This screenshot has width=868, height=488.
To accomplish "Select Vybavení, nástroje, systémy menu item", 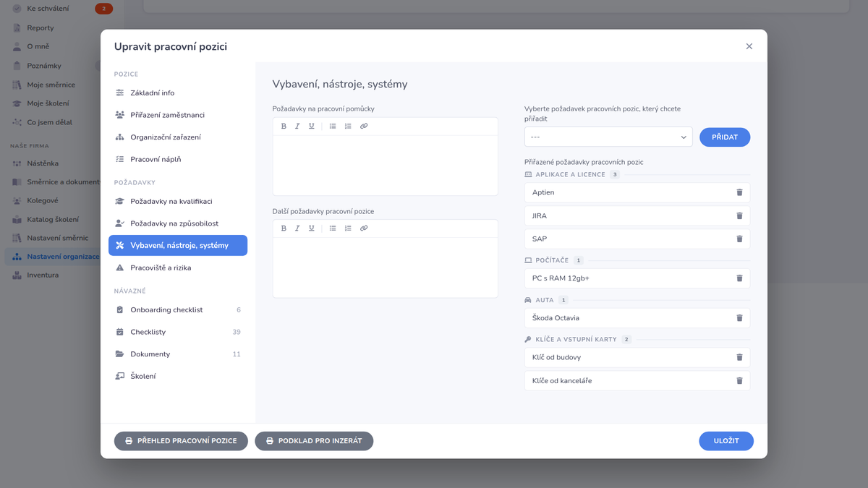I will 178,246.
